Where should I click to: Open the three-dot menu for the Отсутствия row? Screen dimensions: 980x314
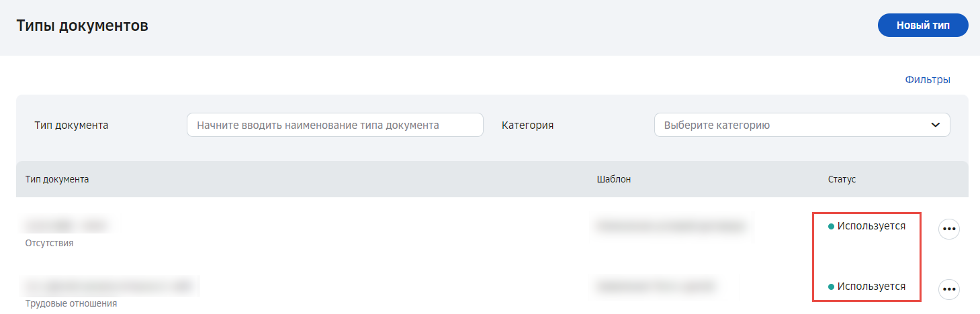948,229
